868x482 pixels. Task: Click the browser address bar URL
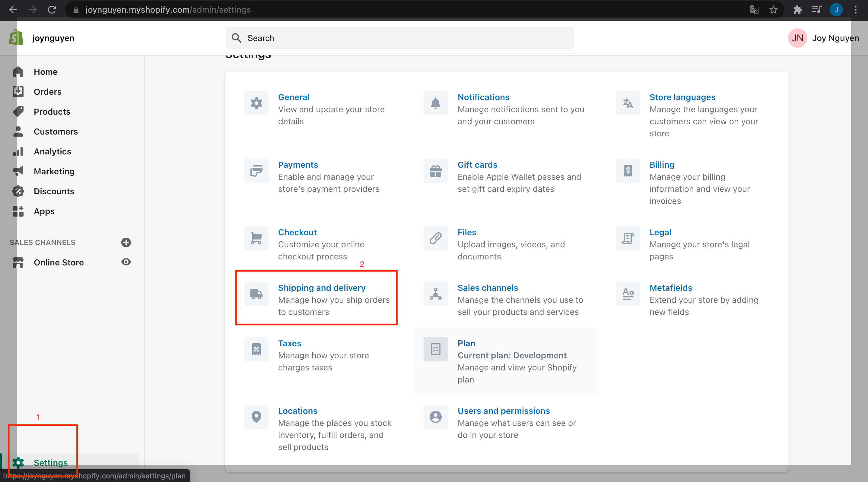pos(168,10)
